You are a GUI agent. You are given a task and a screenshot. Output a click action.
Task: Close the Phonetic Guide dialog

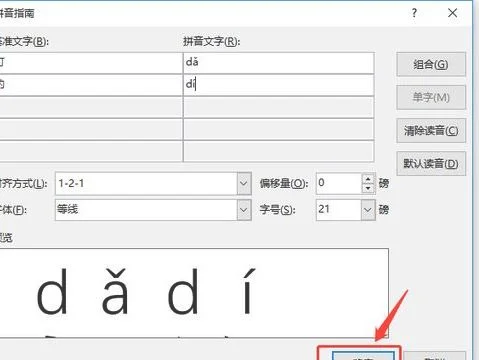pyautogui.click(x=452, y=13)
